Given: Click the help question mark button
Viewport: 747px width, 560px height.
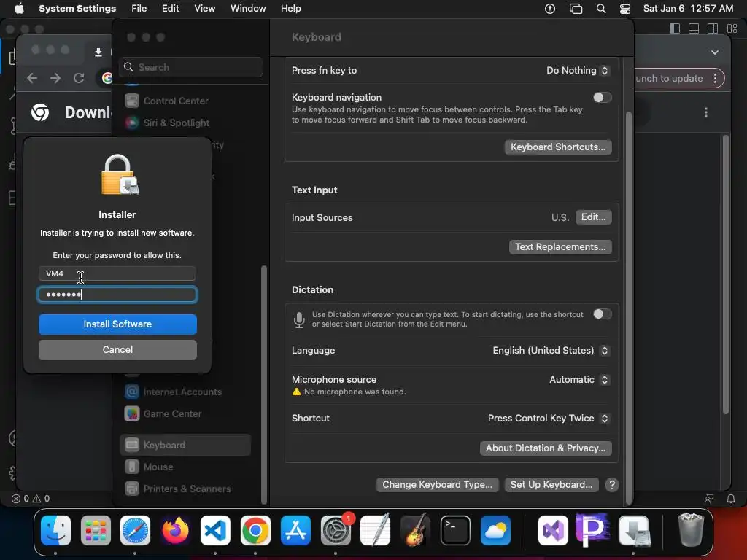Looking at the screenshot, I should pyautogui.click(x=612, y=485).
